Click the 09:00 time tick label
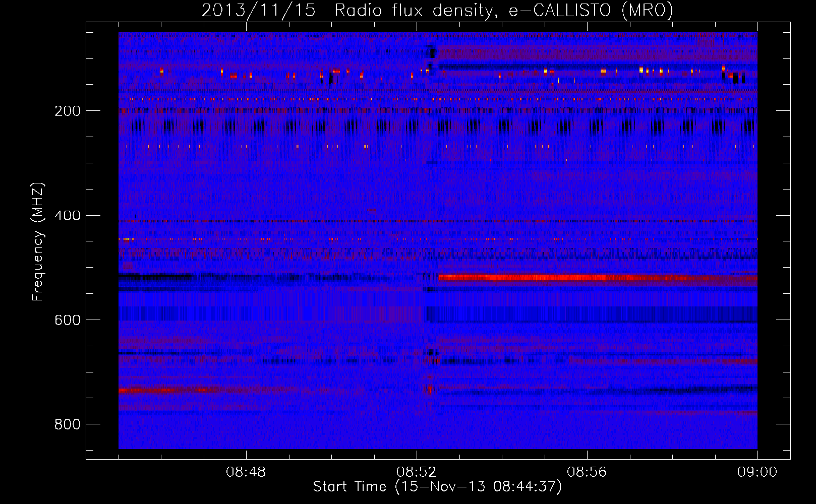Image resolution: width=816 pixels, height=504 pixels. click(757, 472)
